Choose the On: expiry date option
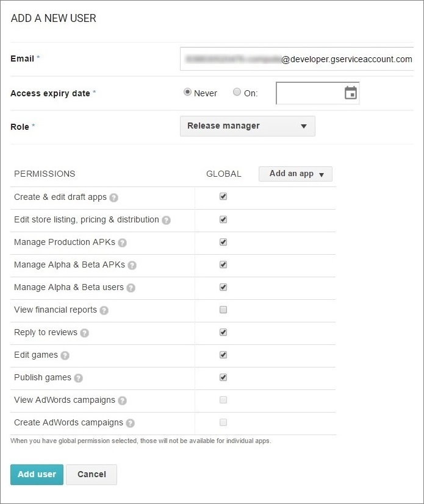 pyautogui.click(x=237, y=93)
